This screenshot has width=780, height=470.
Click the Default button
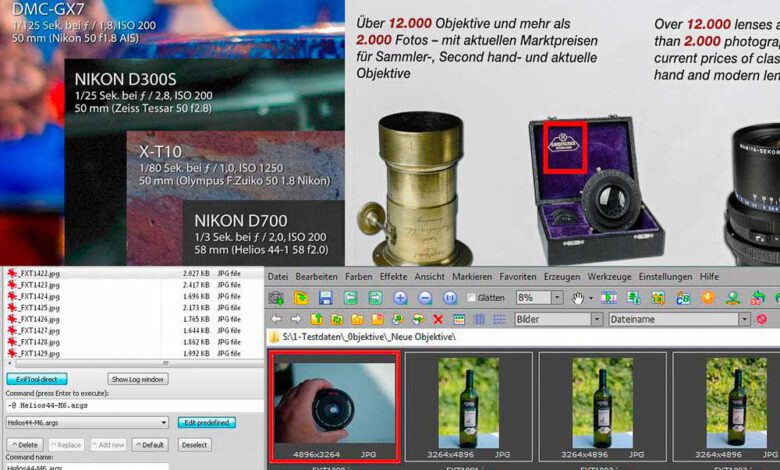150,445
